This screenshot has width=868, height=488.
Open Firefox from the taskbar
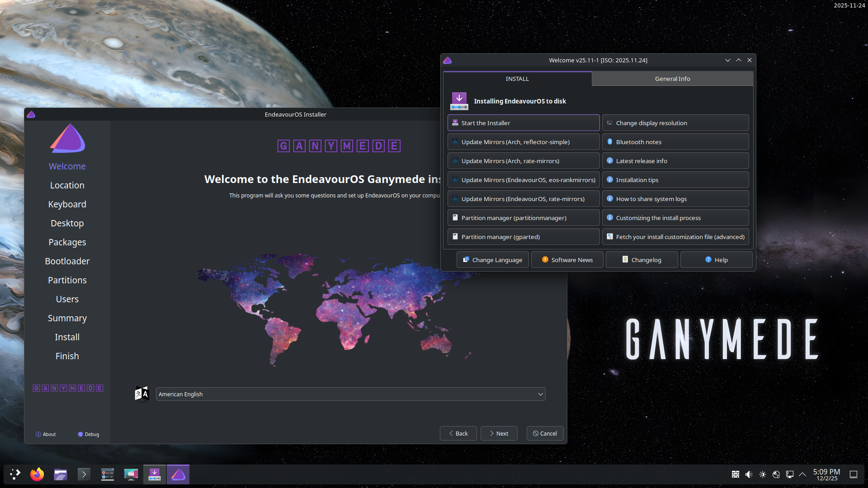37,474
